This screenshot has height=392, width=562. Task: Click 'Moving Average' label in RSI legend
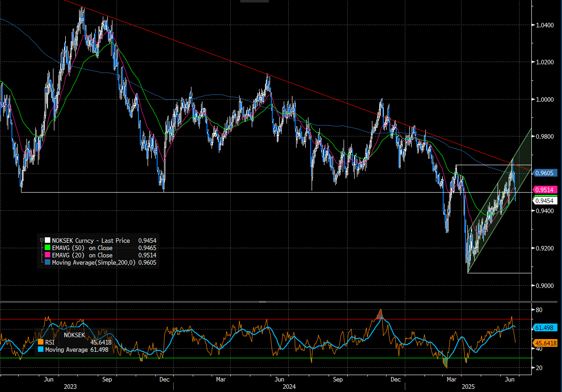point(66,350)
